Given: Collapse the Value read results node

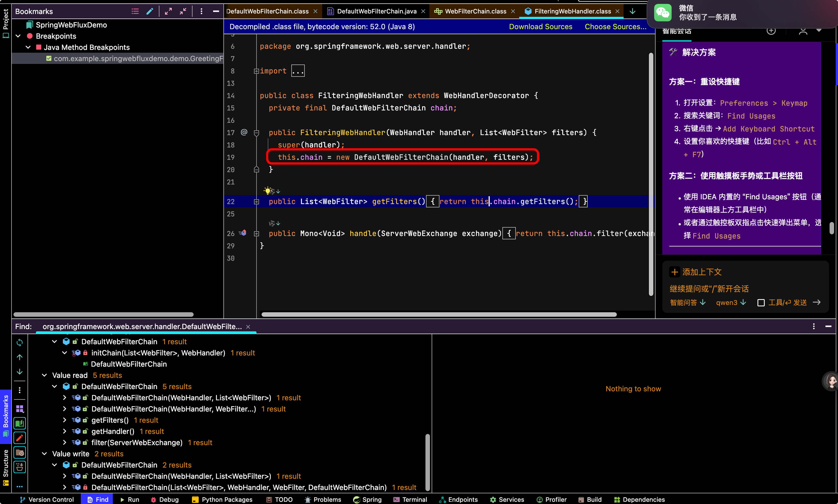Looking at the screenshot, I should (44, 375).
